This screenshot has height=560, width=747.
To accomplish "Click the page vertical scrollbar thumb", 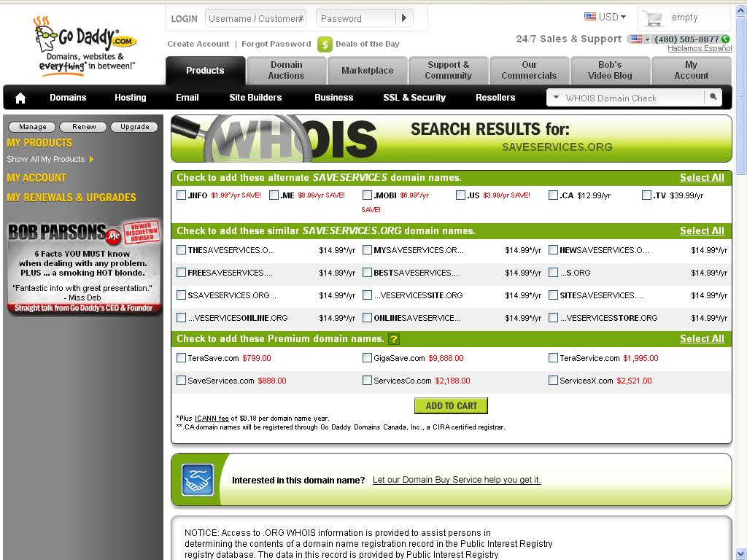I will click(x=741, y=96).
